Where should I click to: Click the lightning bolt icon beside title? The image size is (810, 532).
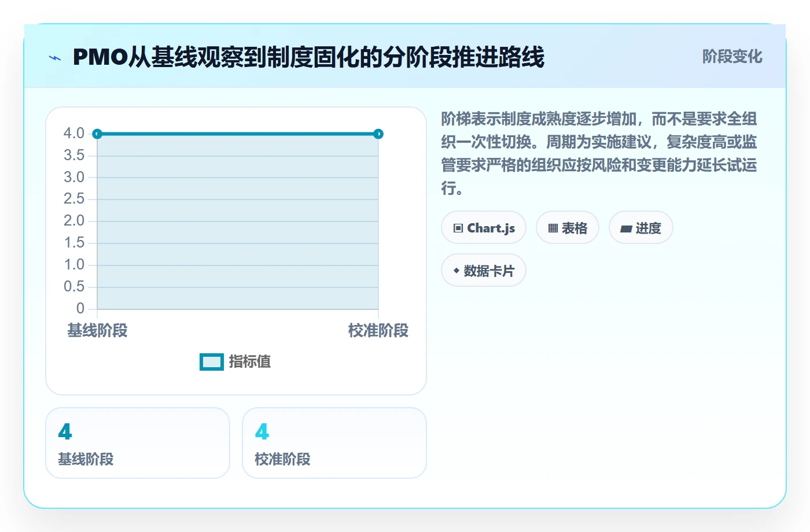click(x=55, y=58)
